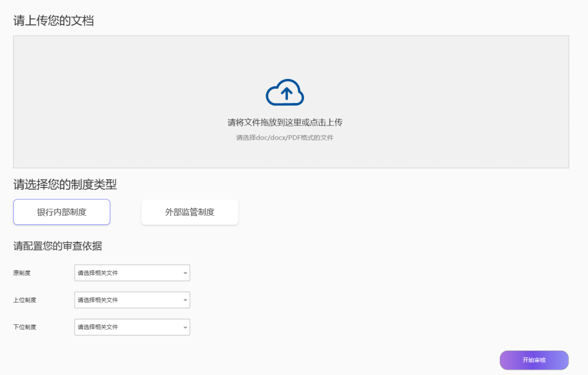Click the cloud upload icon
Viewport: 588px width, 375px height.
pyautogui.click(x=285, y=92)
